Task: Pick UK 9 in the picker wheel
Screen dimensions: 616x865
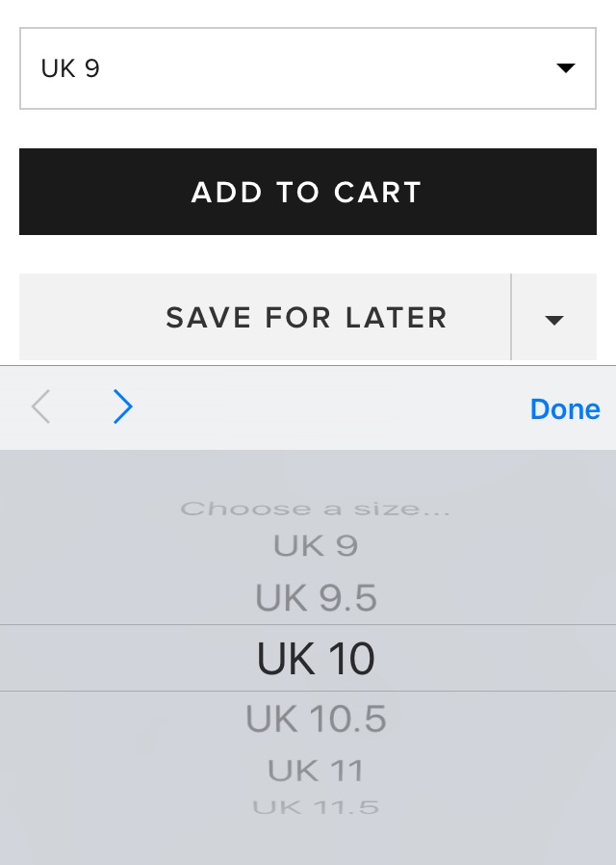Action: 315,546
